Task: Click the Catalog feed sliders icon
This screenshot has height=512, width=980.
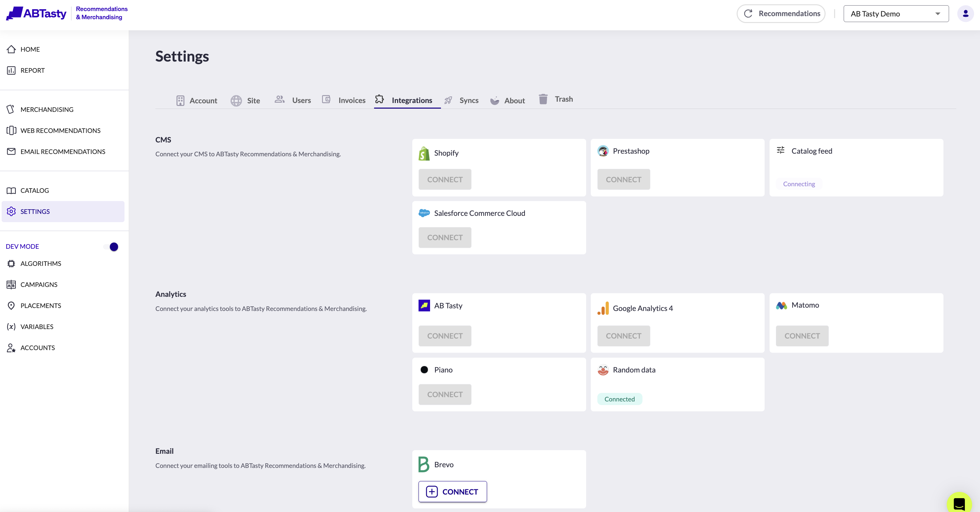Action: point(780,150)
